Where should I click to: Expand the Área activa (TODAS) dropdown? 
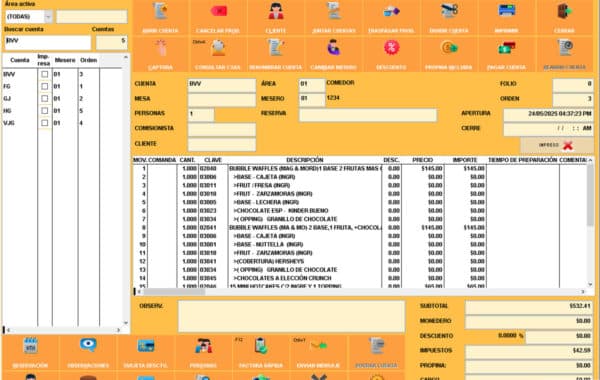(48, 17)
